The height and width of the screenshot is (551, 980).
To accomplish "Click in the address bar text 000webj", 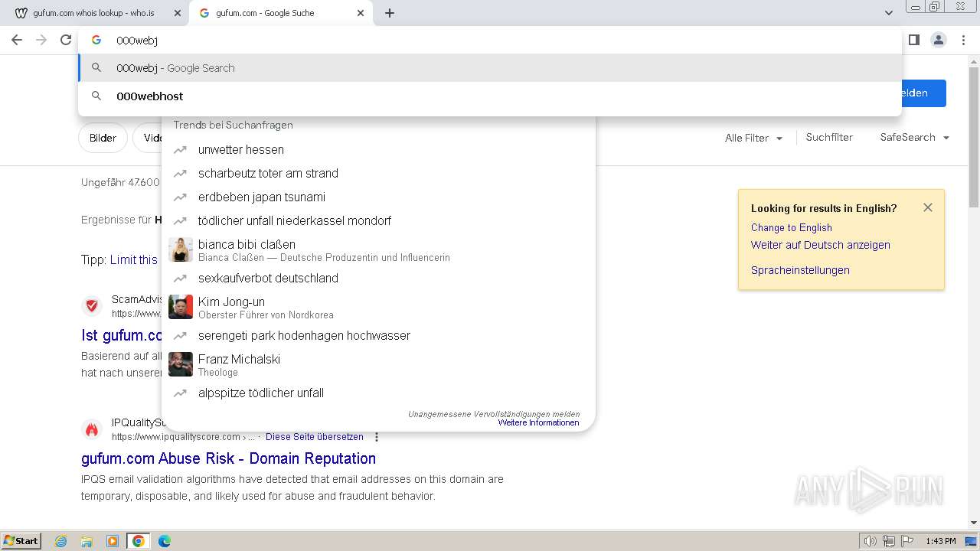I will [137, 41].
